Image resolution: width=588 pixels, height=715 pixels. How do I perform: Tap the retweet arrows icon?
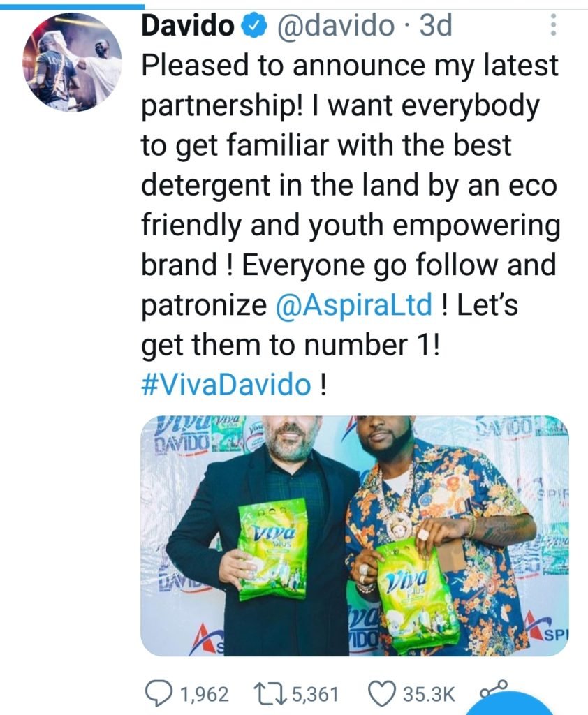pos(270,693)
